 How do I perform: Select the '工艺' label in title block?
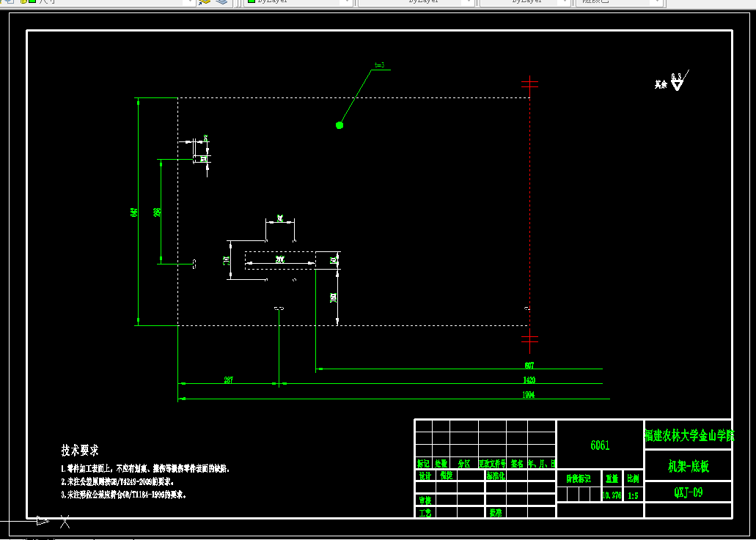tap(425, 513)
